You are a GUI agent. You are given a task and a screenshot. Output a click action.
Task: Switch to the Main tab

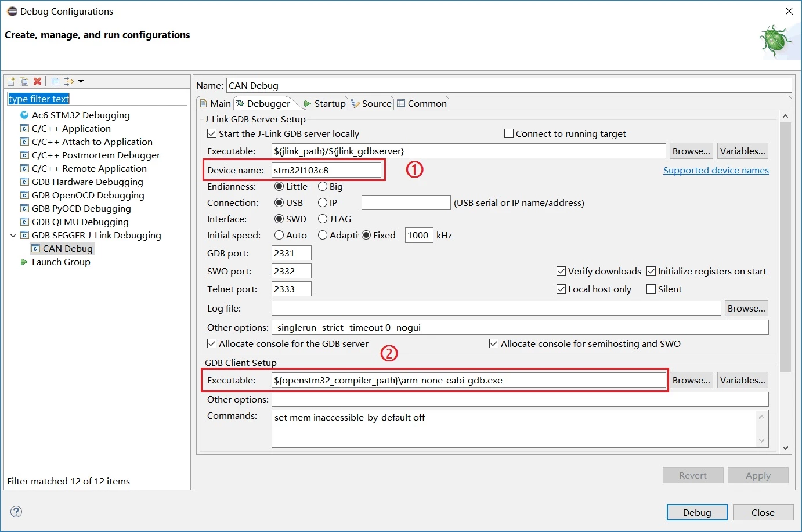215,103
